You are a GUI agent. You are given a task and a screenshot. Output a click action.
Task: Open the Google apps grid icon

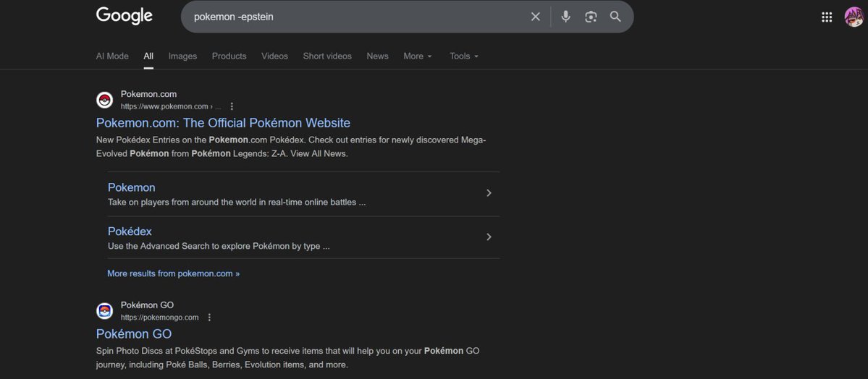[827, 17]
